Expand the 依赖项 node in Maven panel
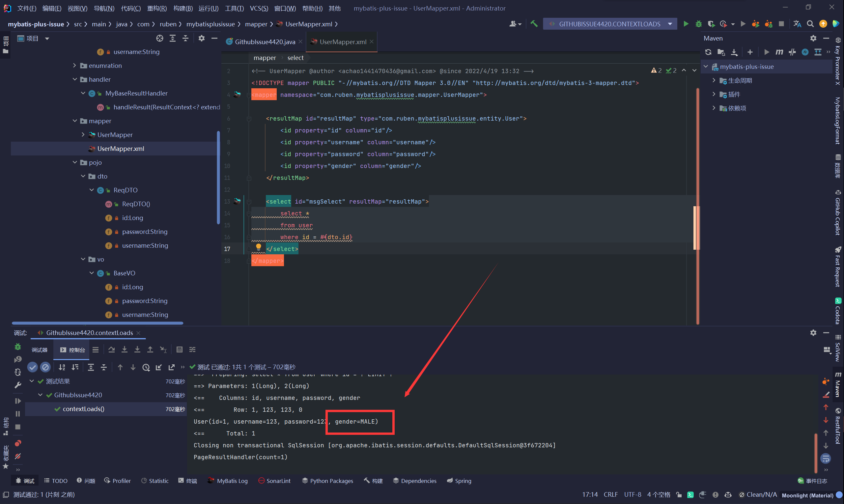This screenshot has height=504, width=844. point(714,108)
